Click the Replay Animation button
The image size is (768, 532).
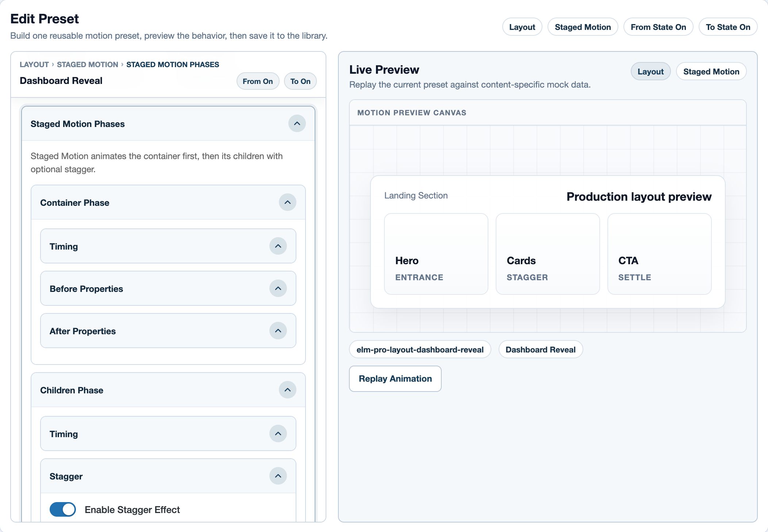pyautogui.click(x=395, y=379)
